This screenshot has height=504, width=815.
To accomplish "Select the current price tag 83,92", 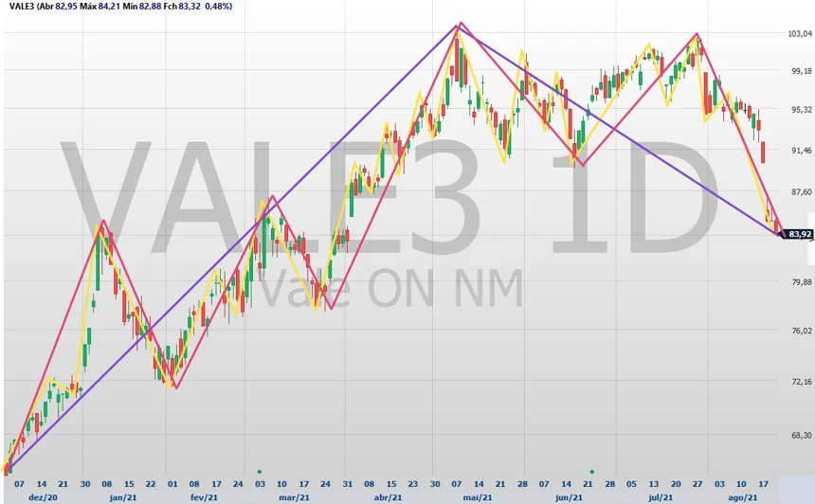I will (798, 235).
